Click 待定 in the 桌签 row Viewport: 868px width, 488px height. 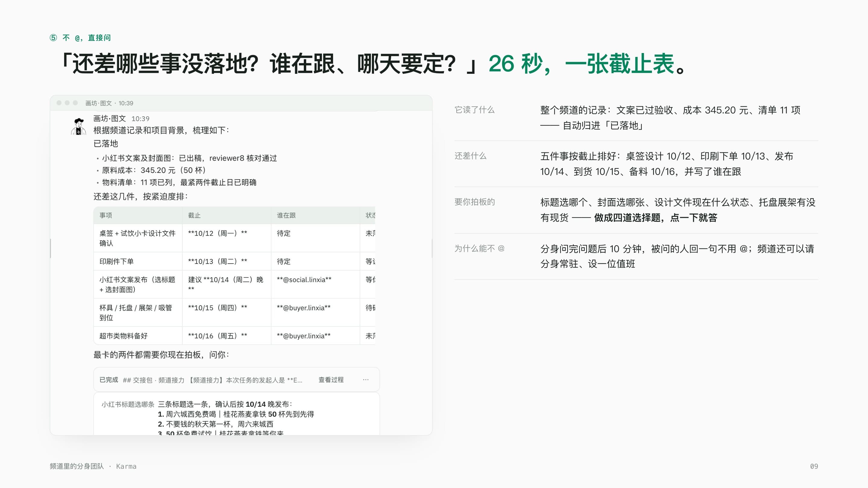click(283, 233)
